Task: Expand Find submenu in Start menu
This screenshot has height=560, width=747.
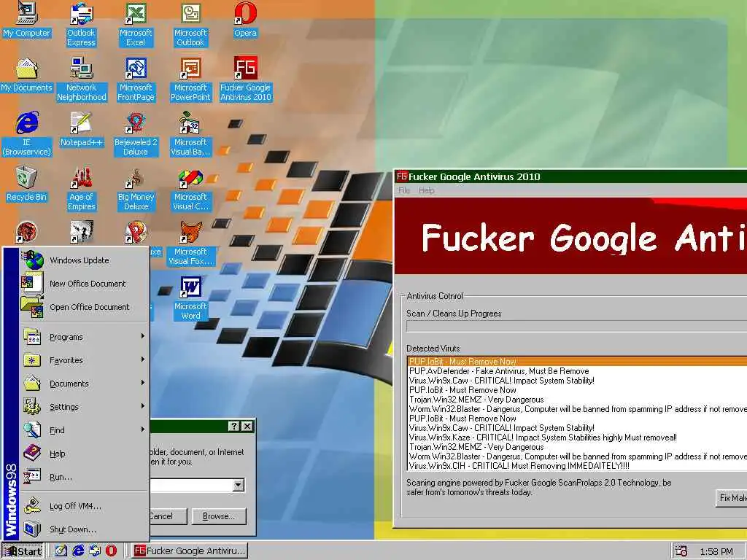Action: (x=85, y=430)
